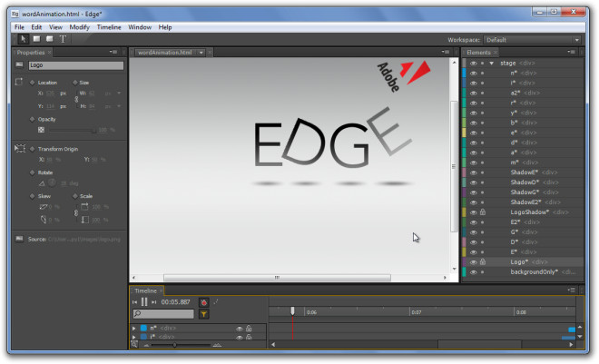This screenshot has width=599, height=364.
Task: Toggle Transform Origin keyframe diamond
Action: [32, 149]
